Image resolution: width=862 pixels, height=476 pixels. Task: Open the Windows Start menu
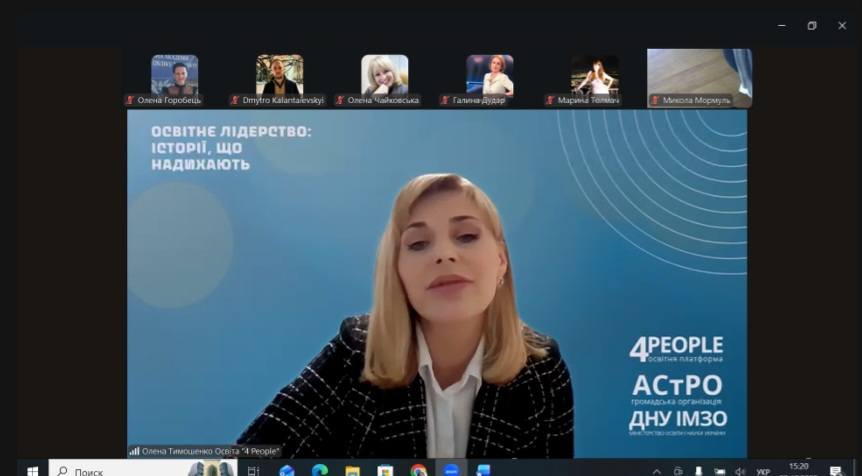(30, 471)
